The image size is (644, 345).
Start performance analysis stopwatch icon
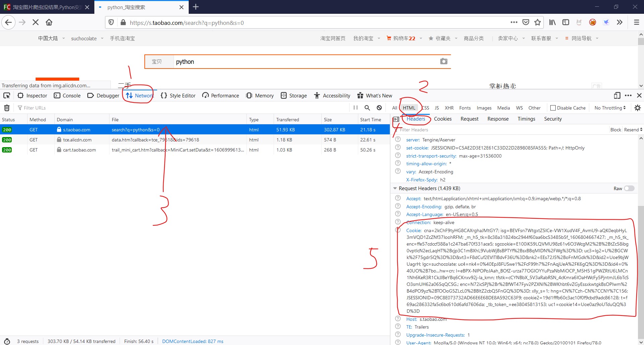pos(7,341)
